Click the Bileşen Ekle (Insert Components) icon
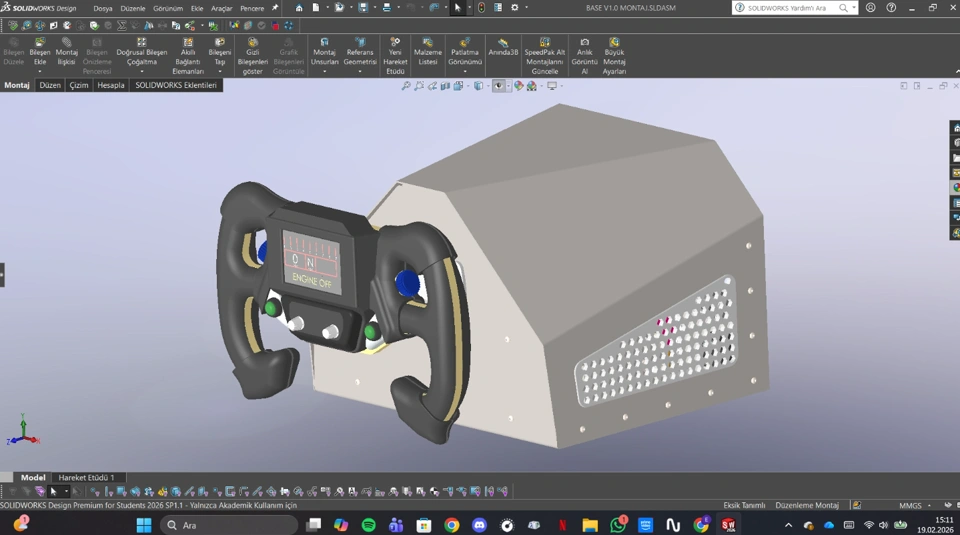This screenshot has width=960, height=535. pyautogui.click(x=40, y=44)
